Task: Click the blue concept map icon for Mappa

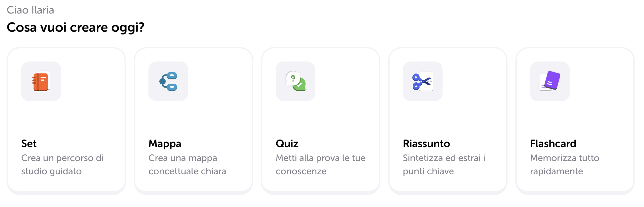Action: [x=168, y=81]
